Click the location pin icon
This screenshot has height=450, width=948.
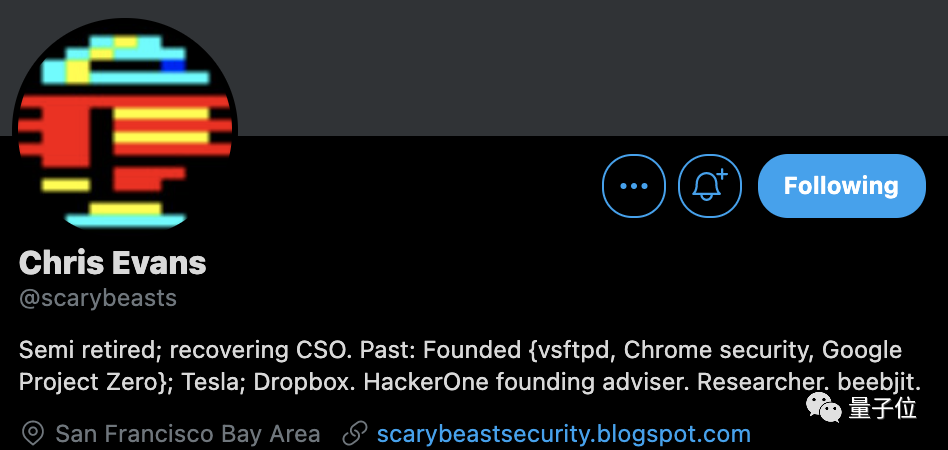pyautogui.click(x=33, y=434)
